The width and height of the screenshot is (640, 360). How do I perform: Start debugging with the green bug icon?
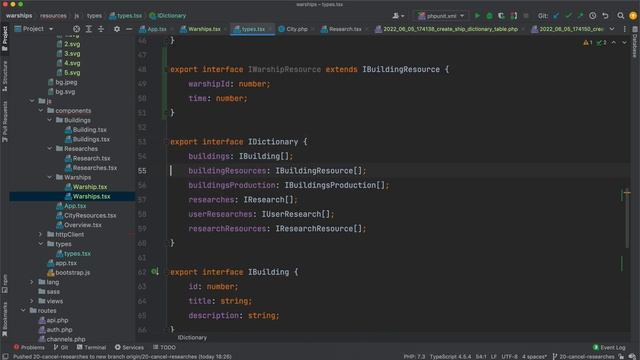click(489, 16)
